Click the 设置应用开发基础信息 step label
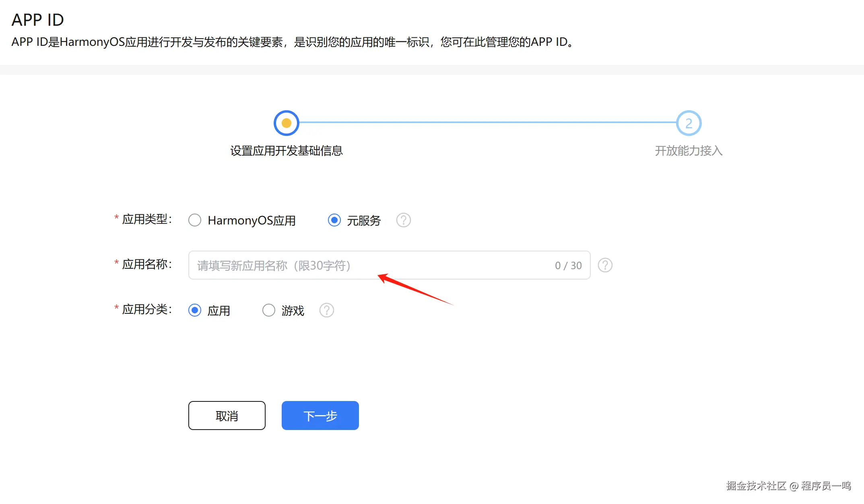864x504 pixels. (x=286, y=151)
